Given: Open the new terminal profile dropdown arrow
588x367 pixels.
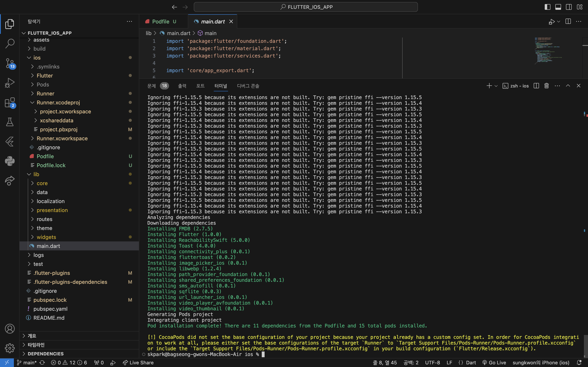Looking at the screenshot, I should [x=496, y=86].
